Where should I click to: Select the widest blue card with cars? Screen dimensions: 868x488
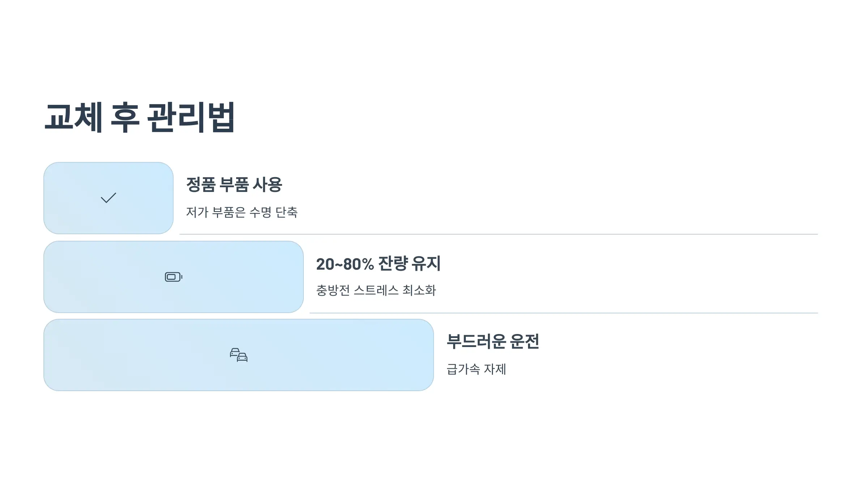[x=239, y=355]
